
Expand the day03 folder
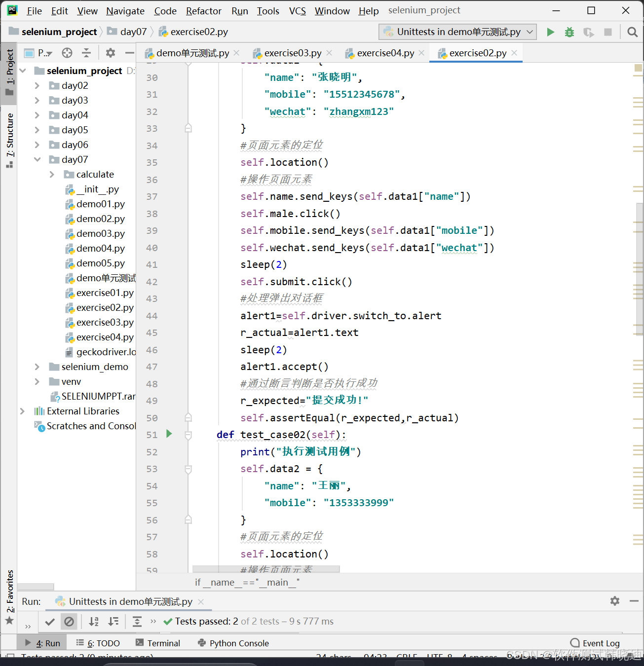click(x=37, y=100)
